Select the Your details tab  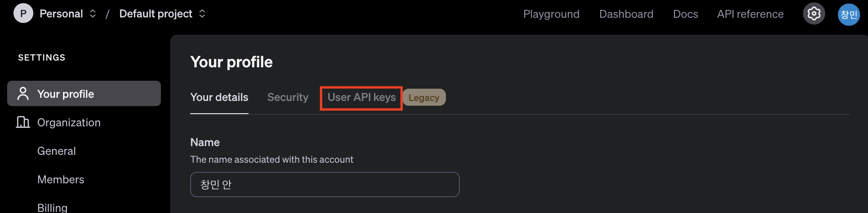pos(219,97)
